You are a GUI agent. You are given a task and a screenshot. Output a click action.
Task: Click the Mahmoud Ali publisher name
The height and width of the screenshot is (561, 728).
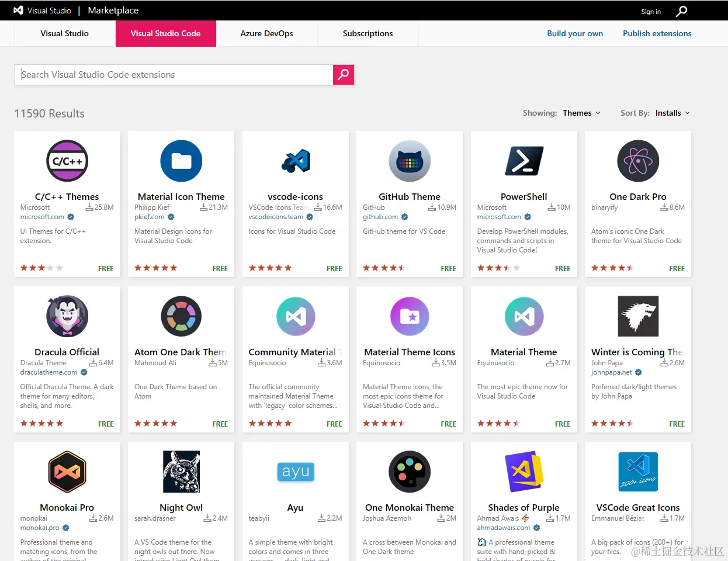coord(155,363)
